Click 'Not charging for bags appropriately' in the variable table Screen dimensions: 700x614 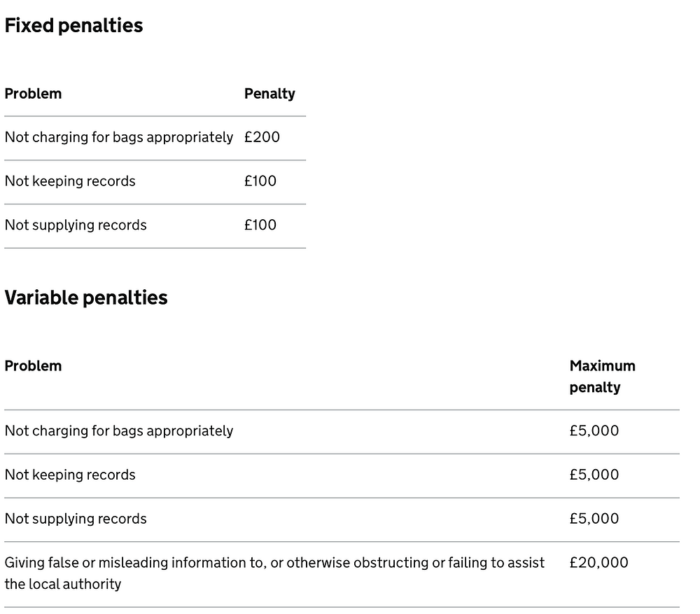coord(119,431)
